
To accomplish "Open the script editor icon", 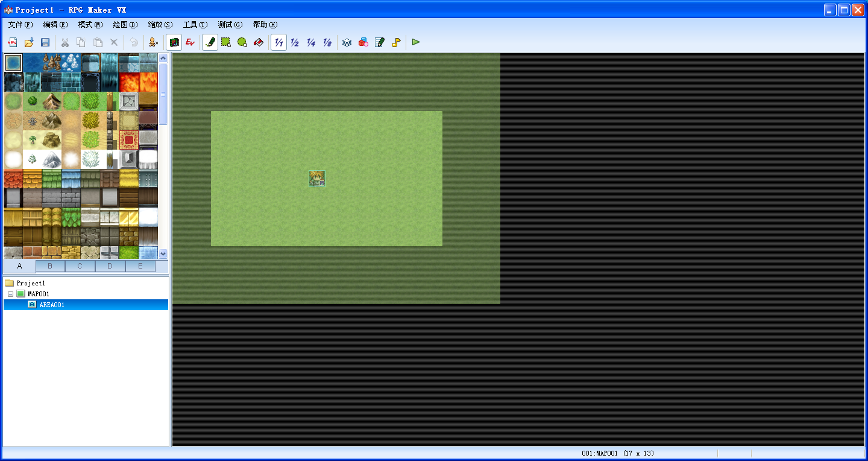I will [379, 42].
